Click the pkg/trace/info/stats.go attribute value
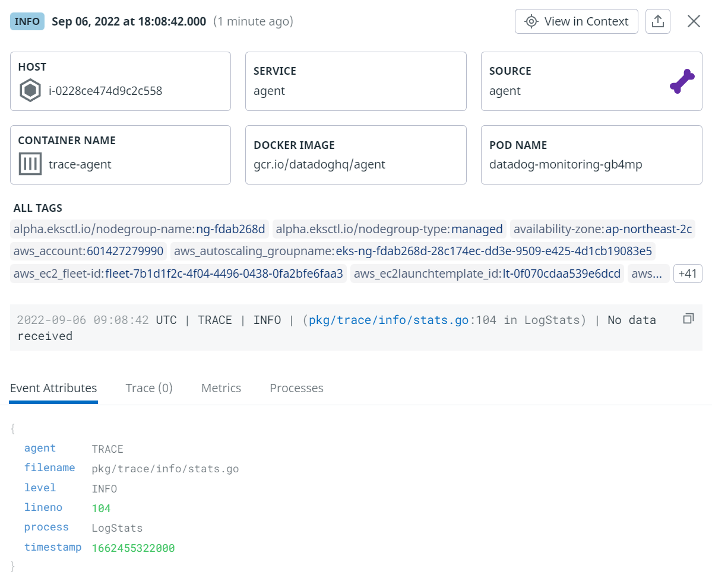This screenshot has width=712, height=588. [165, 469]
